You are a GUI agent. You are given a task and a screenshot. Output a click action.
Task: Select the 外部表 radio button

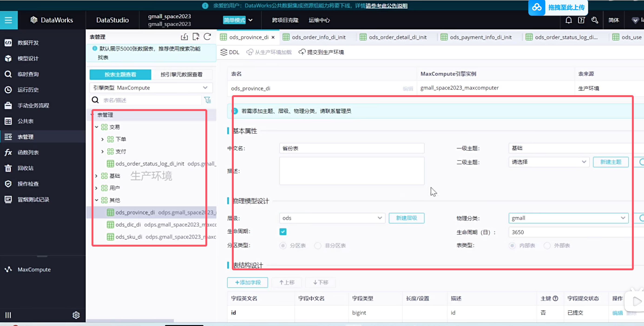click(547, 246)
